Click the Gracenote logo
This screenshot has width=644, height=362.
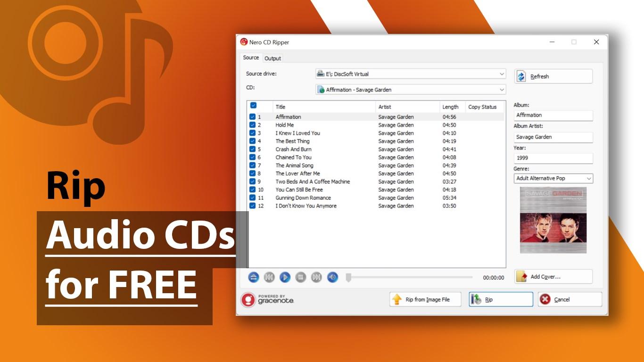267,300
